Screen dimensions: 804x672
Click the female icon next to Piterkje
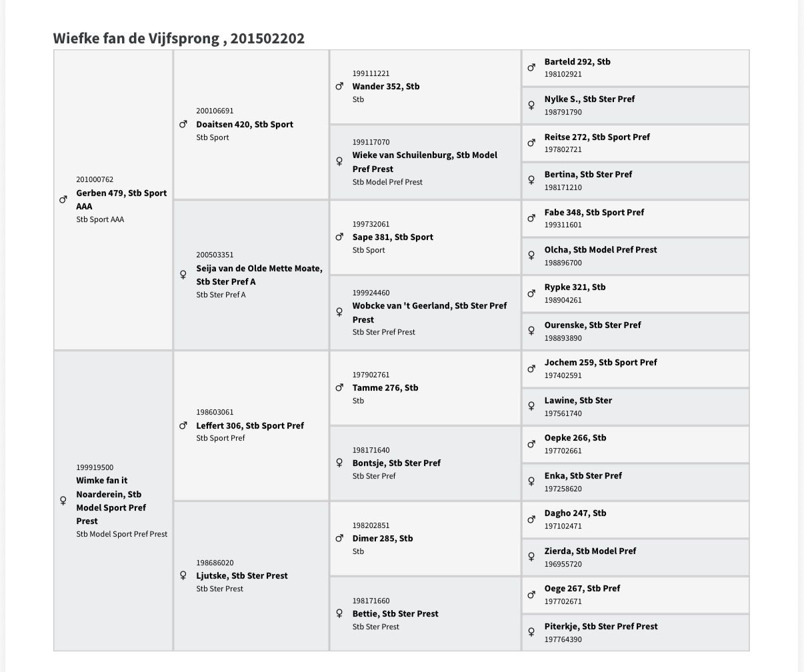click(531, 632)
